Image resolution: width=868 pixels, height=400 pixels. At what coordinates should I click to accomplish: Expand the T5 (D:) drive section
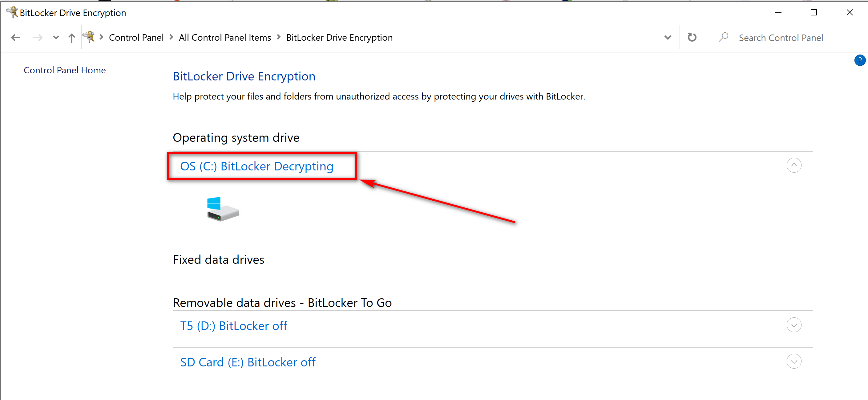[794, 325]
